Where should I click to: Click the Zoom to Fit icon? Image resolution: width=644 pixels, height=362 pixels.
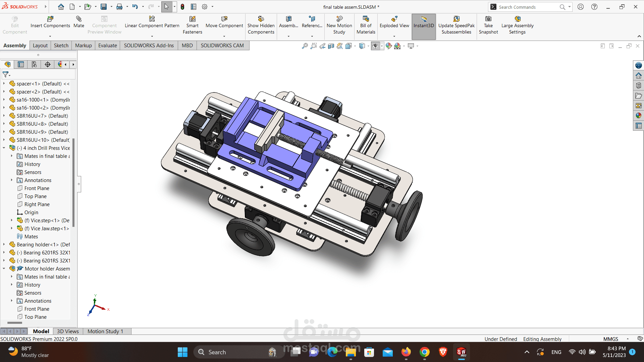(x=305, y=46)
